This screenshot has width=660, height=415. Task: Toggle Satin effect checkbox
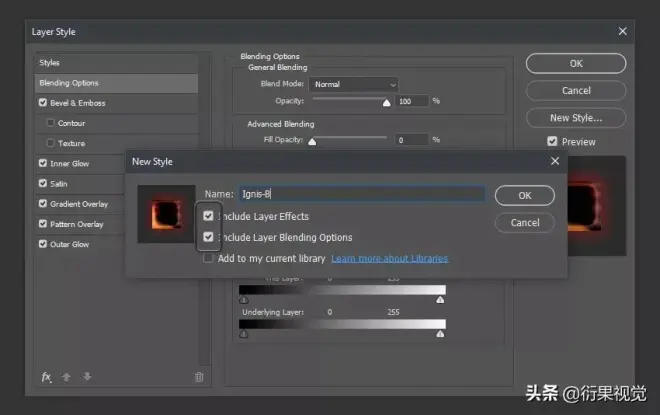(x=43, y=183)
